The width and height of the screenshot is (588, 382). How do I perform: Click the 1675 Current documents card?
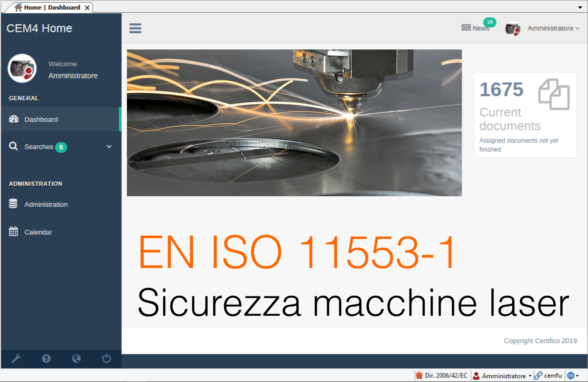point(525,114)
